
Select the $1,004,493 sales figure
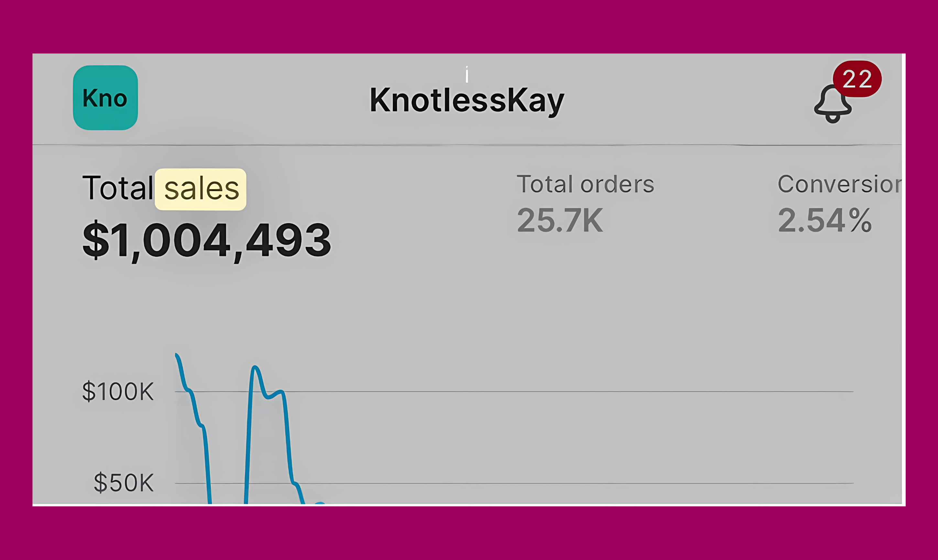click(207, 241)
